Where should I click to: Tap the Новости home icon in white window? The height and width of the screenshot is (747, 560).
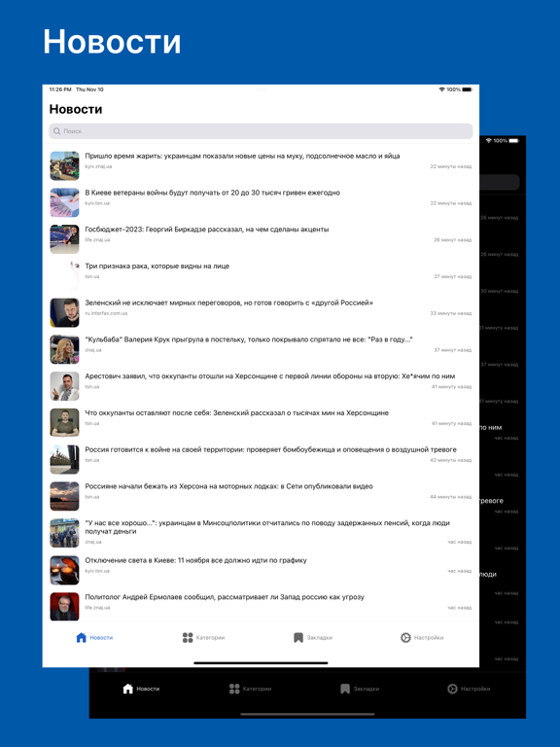coord(81,637)
